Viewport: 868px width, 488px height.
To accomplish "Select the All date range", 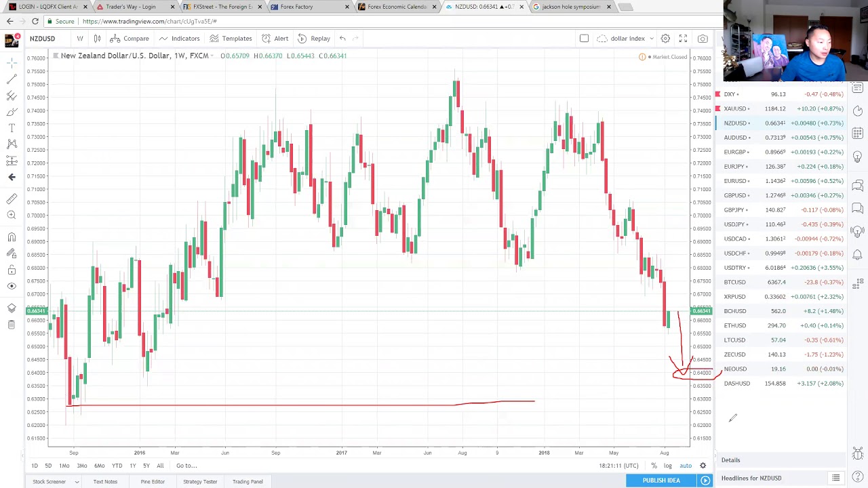I will pyautogui.click(x=160, y=466).
